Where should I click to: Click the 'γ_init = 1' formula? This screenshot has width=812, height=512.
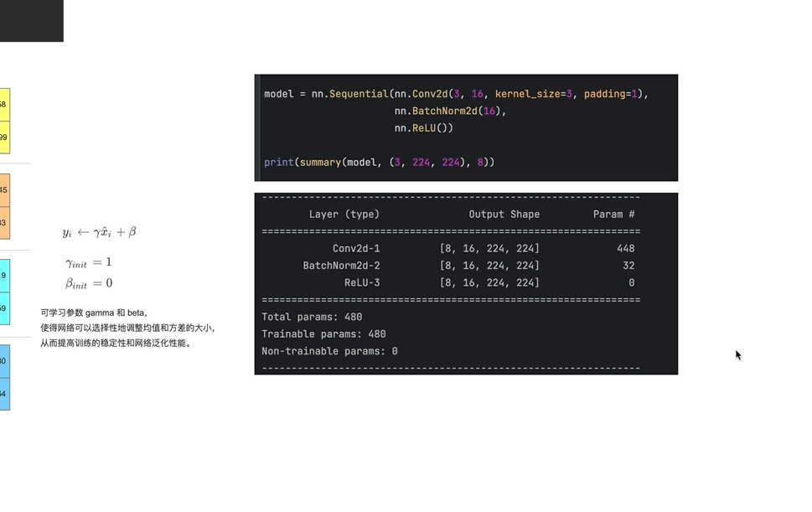coord(89,262)
